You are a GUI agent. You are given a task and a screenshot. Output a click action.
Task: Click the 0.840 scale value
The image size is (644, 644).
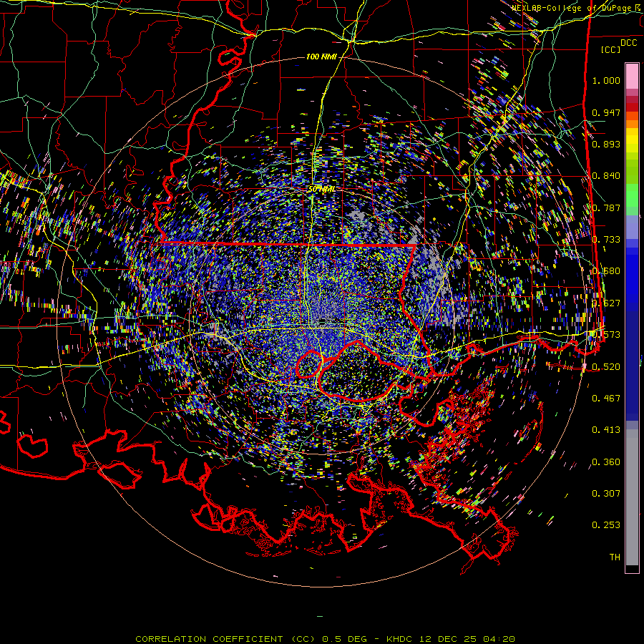606,176
